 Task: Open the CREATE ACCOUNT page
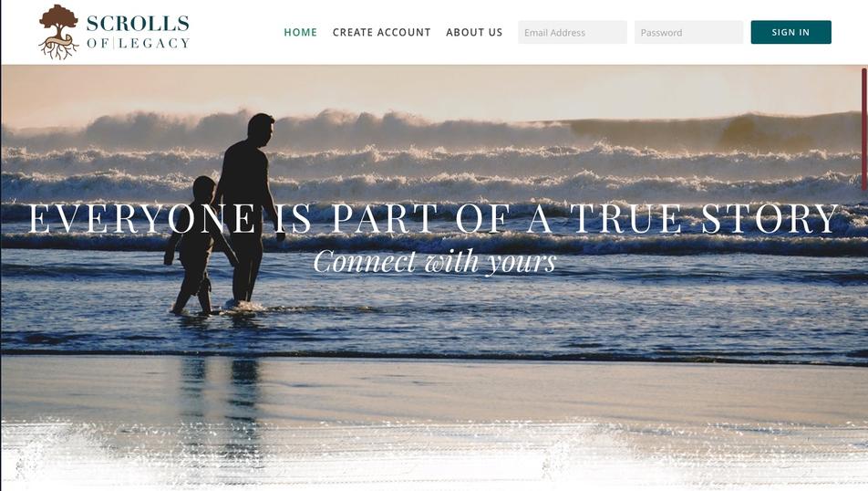[381, 32]
